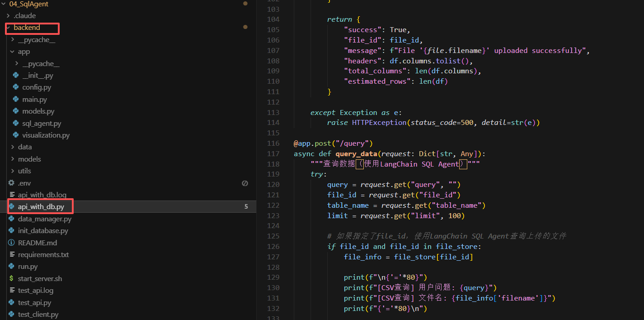Click the Python icon beside main.py
644x320 pixels.
tap(16, 100)
